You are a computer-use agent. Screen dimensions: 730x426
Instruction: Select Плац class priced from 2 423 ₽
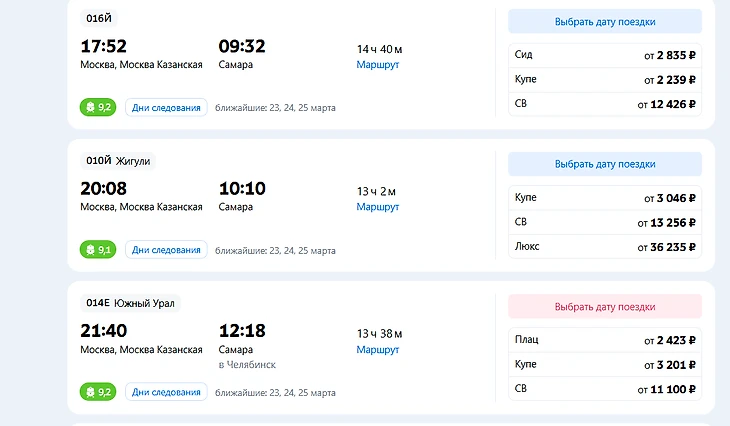click(604, 340)
